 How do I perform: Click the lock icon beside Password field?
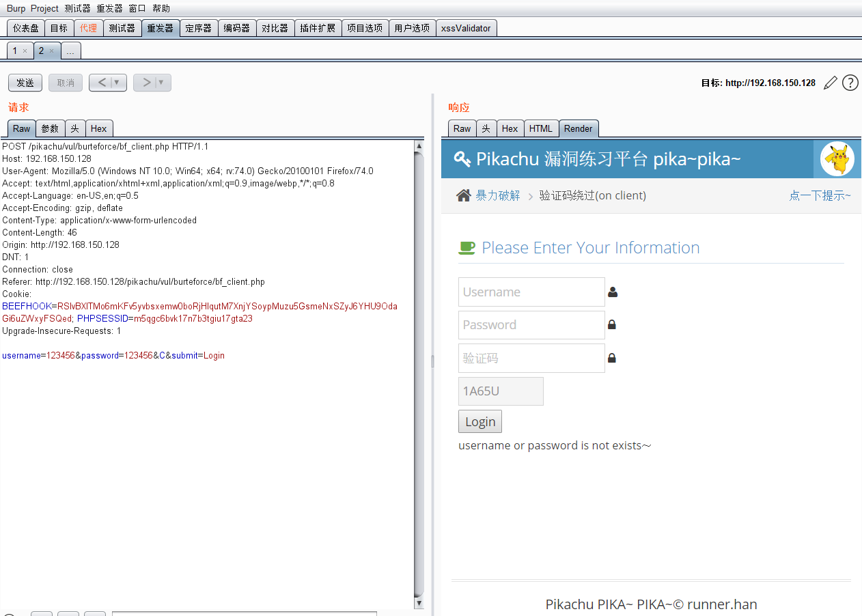pyautogui.click(x=612, y=325)
